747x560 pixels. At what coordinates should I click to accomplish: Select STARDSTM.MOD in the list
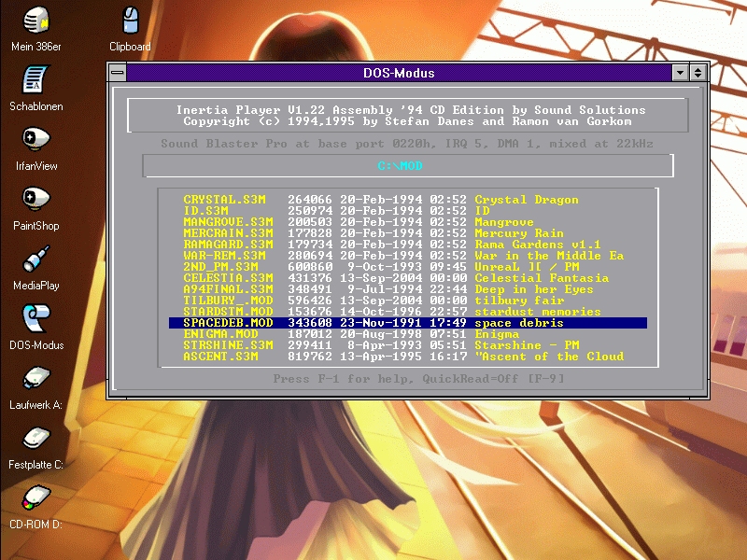[408, 312]
